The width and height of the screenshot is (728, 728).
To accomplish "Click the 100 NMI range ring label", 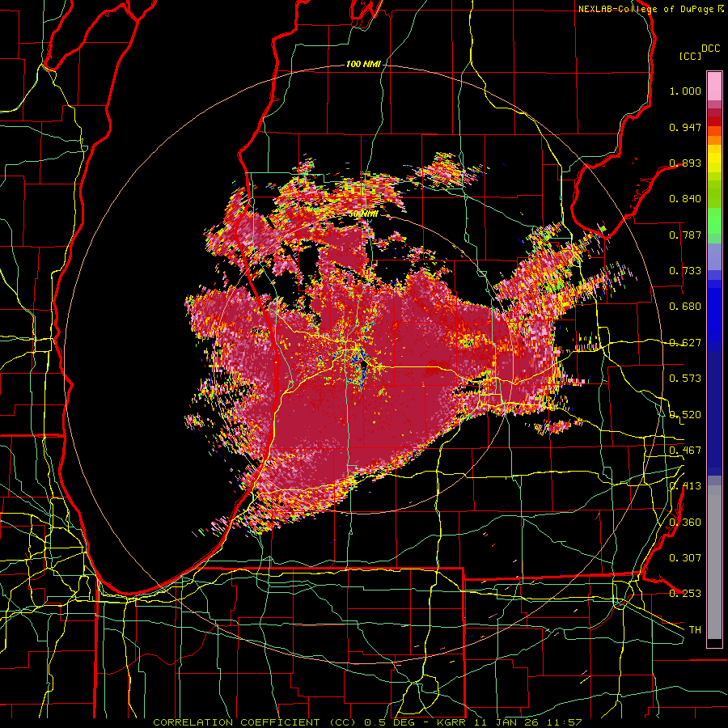I will (363, 64).
